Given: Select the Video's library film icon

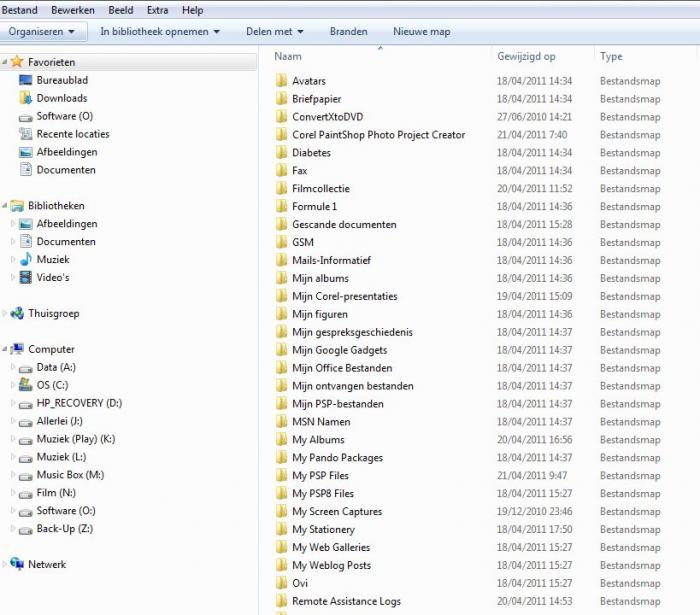Looking at the screenshot, I should tap(26, 277).
